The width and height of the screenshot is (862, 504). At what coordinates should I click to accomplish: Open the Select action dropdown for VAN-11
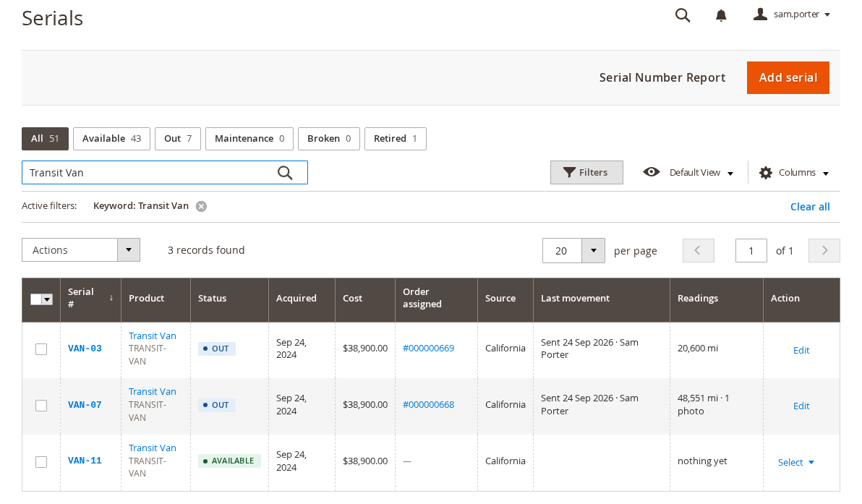pos(795,462)
